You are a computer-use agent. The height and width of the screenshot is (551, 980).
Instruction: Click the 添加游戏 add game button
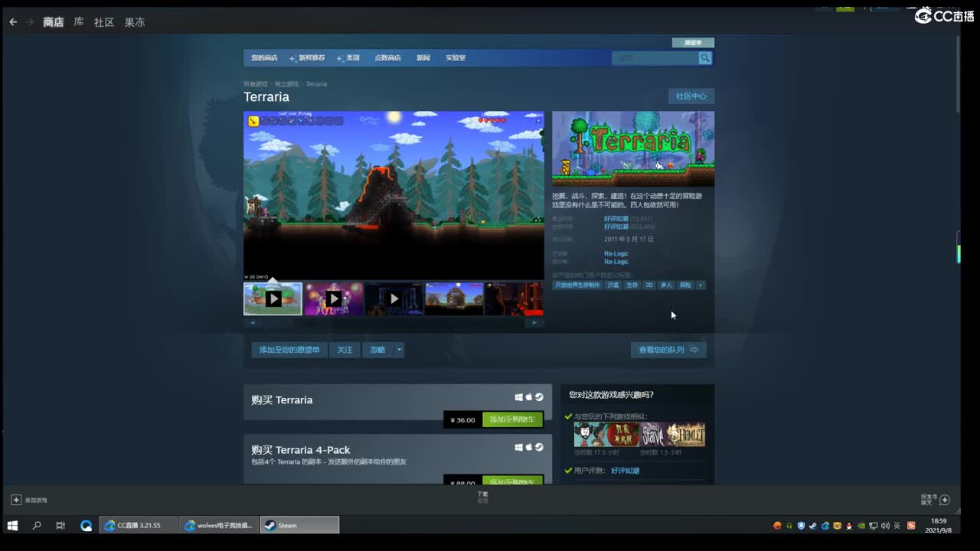[29, 500]
